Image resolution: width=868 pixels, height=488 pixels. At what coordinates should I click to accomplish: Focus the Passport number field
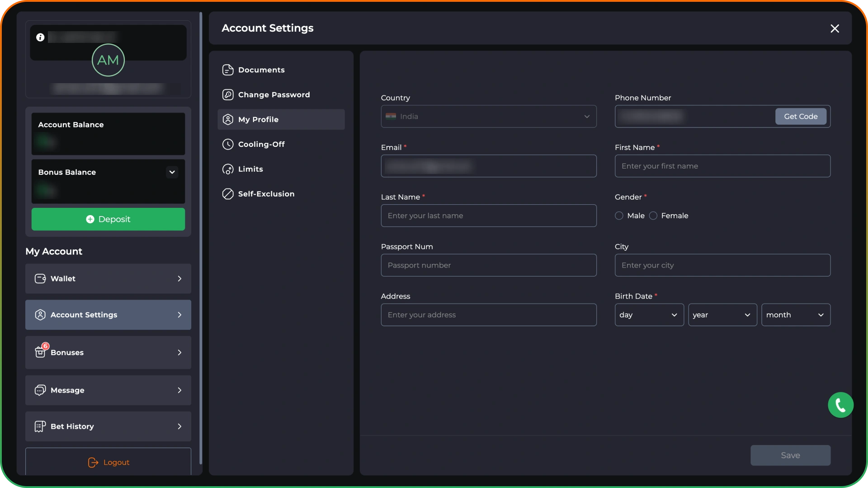click(x=489, y=265)
